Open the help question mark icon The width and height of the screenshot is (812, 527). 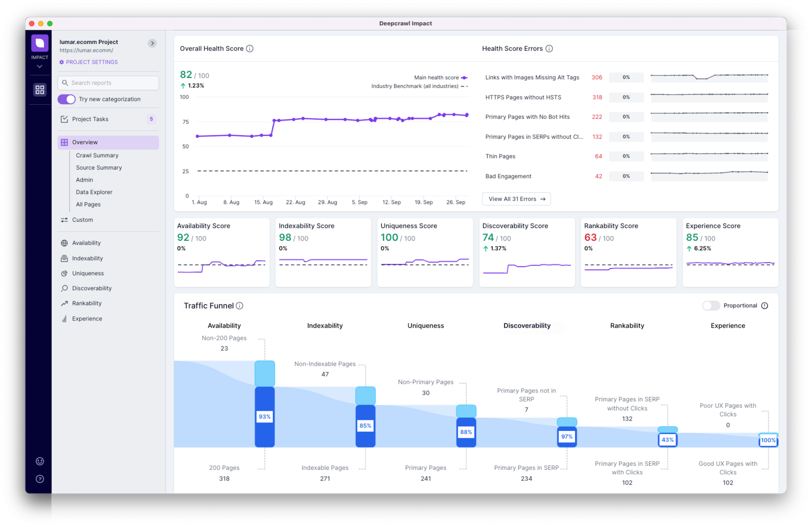(40, 479)
